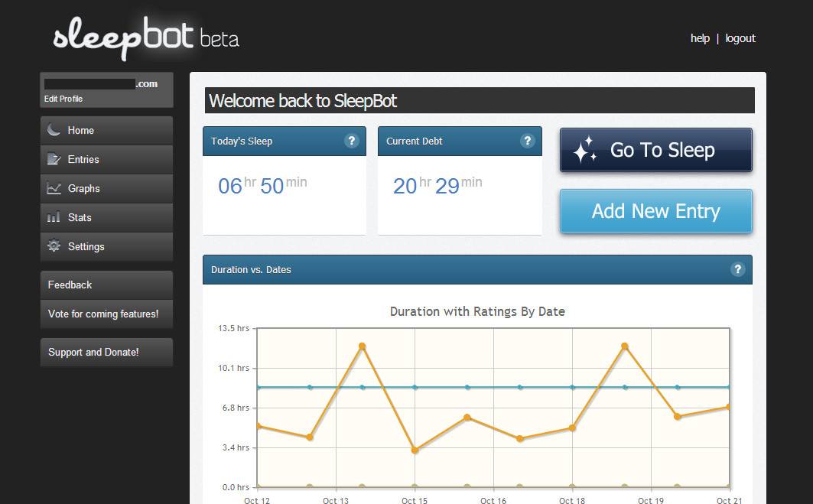The width and height of the screenshot is (813, 504).
Task: Click the 3.4 hrs axis label
Action: (236, 447)
